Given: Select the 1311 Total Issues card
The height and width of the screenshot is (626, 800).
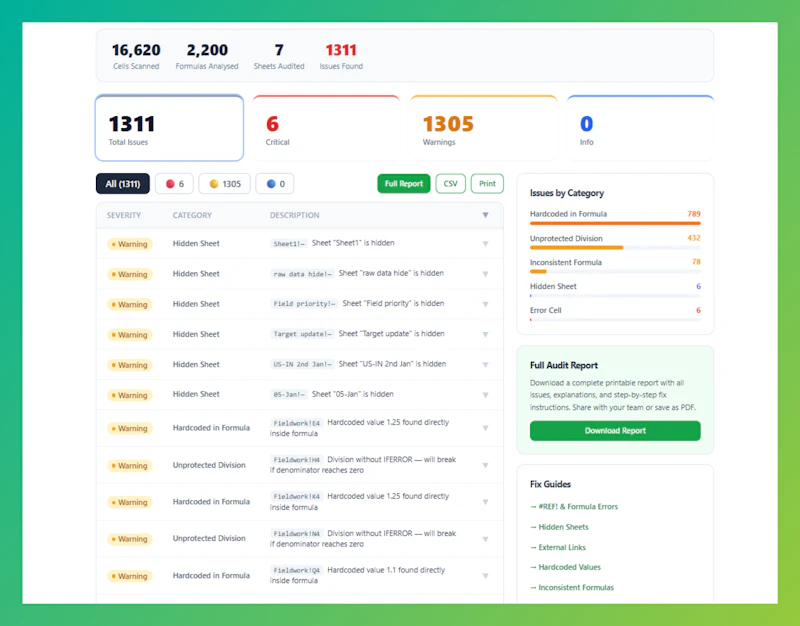Looking at the screenshot, I should point(169,128).
